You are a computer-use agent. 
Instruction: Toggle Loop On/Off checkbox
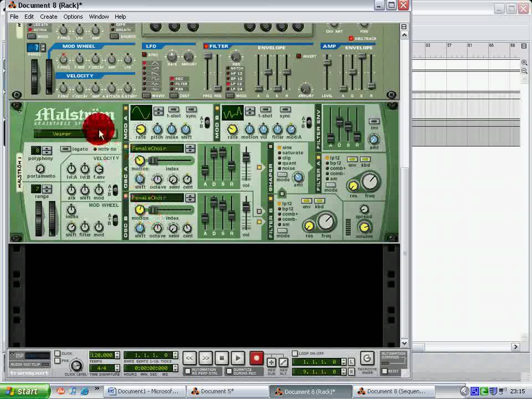tap(295, 354)
